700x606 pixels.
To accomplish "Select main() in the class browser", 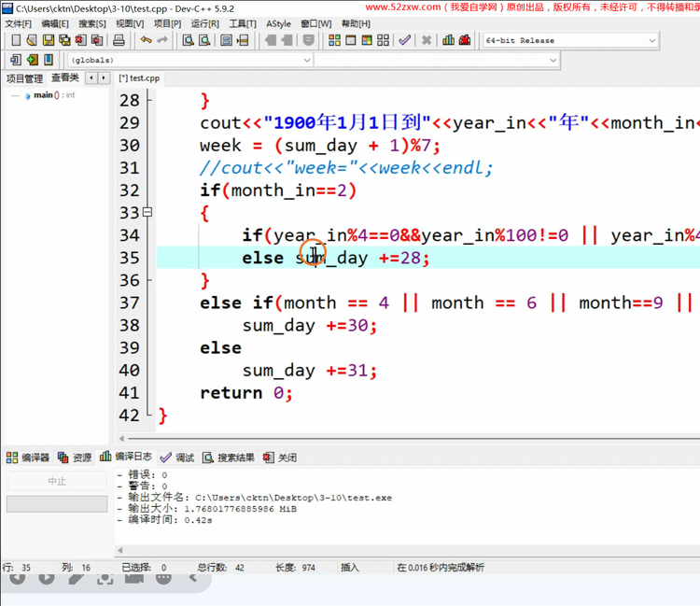I will tap(43, 95).
